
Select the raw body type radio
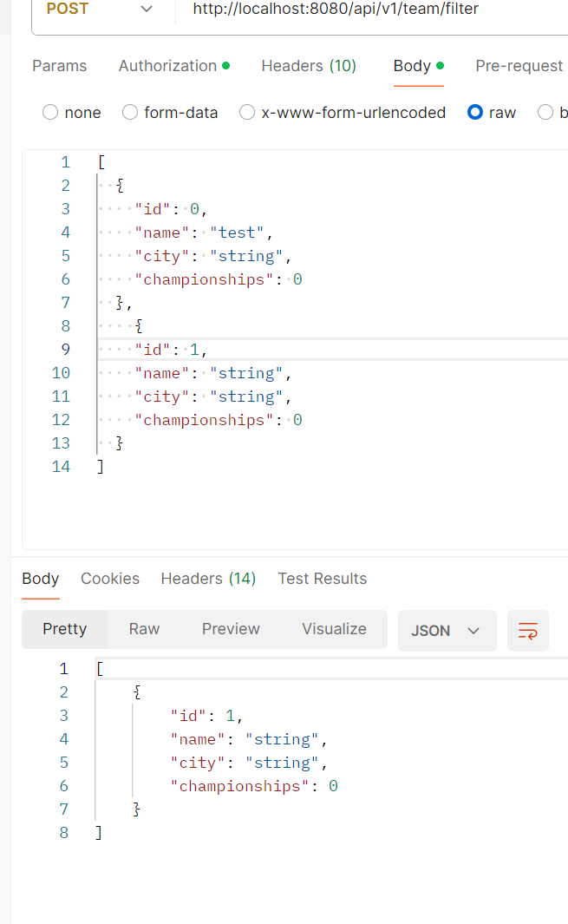coord(475,112)
